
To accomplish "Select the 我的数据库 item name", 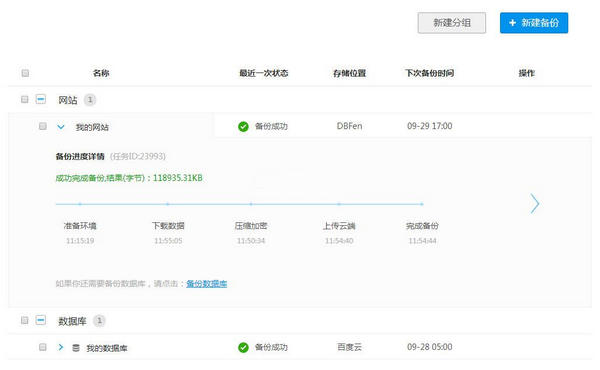I will point(107,348).
